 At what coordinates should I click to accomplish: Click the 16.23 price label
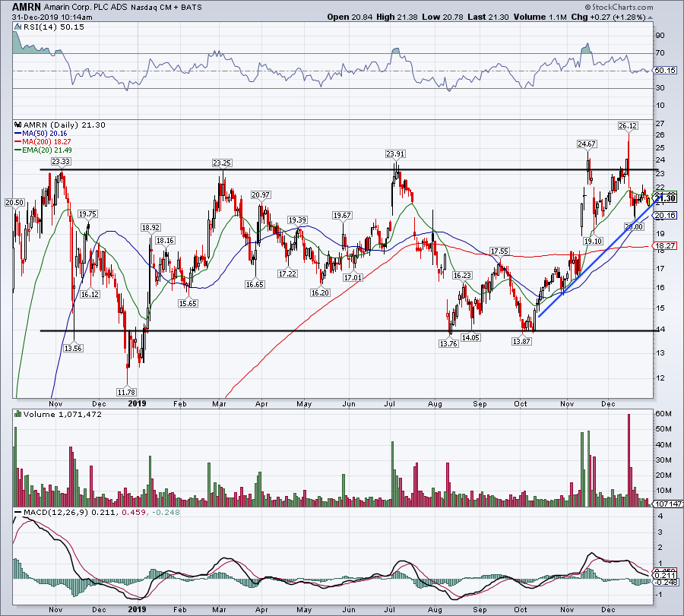[x=462, y=275]
